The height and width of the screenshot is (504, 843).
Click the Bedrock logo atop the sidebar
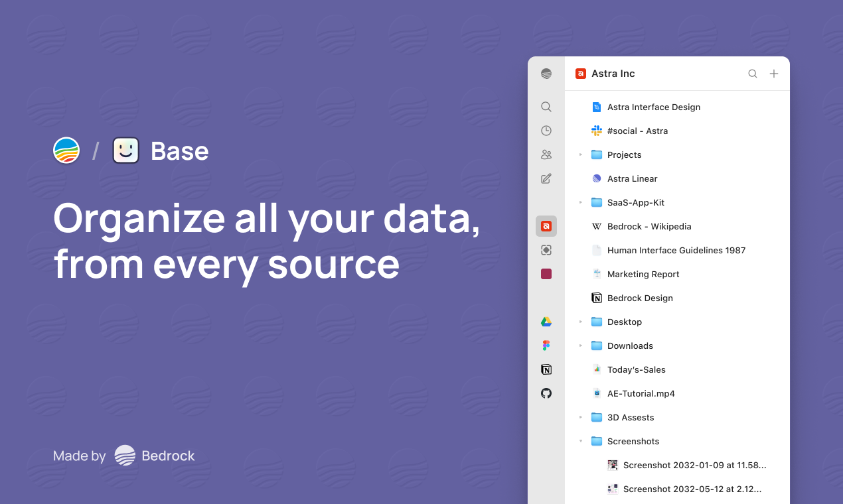click(546, 74)
